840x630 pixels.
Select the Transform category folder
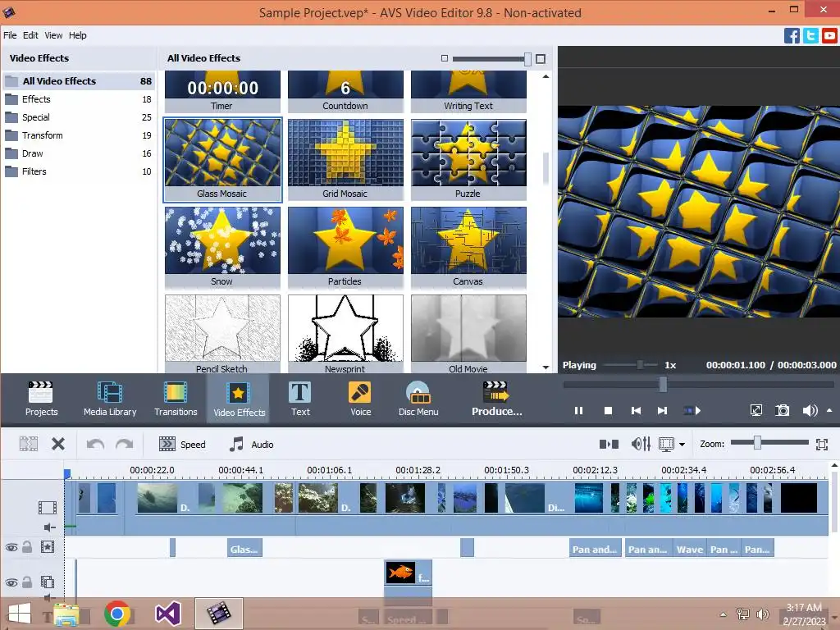coord(79,135)
